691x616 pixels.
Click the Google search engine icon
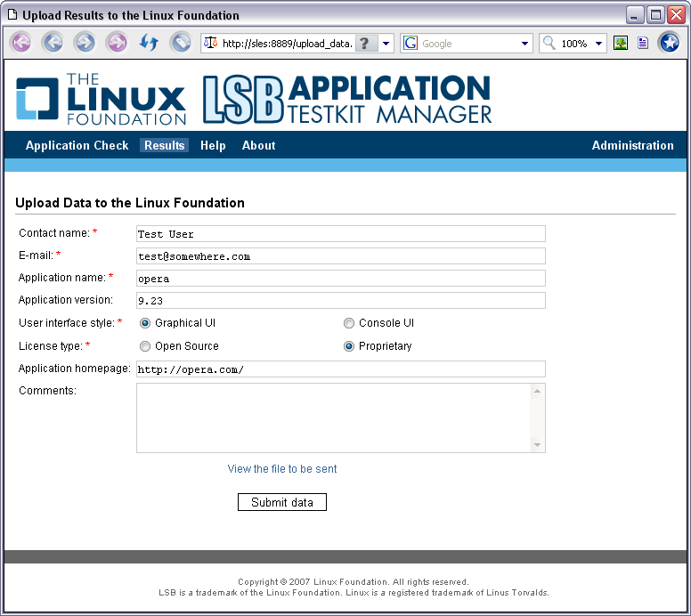click(411, 43)
